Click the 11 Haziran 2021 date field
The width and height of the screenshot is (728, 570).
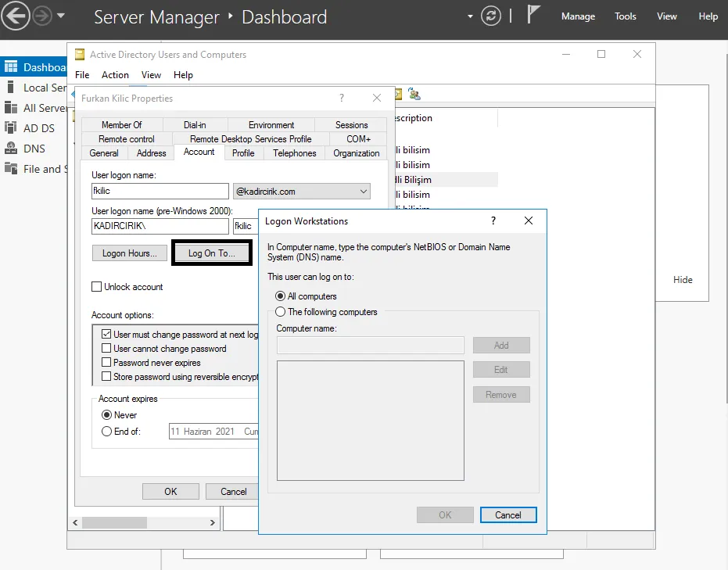click(x=213, y=431)
